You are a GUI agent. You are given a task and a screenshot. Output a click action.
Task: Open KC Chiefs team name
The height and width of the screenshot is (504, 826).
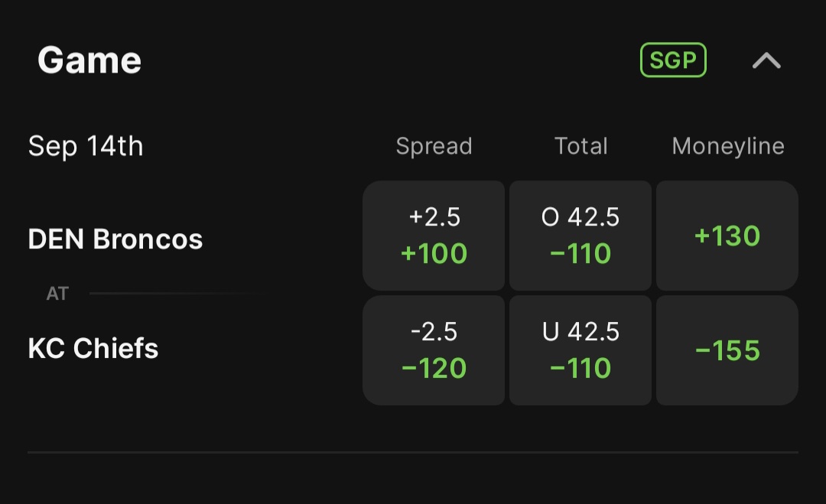click(x=93, y=349)
